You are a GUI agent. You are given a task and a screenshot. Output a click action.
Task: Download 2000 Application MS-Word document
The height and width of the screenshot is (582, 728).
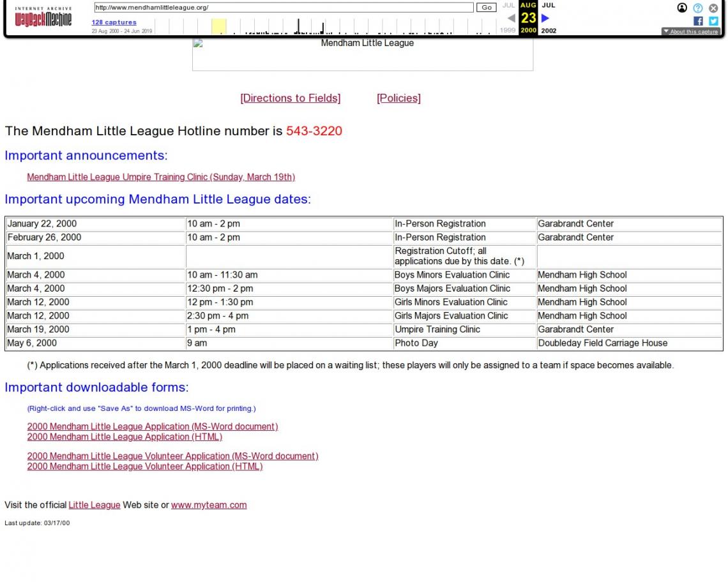click(x=152, y=426)
